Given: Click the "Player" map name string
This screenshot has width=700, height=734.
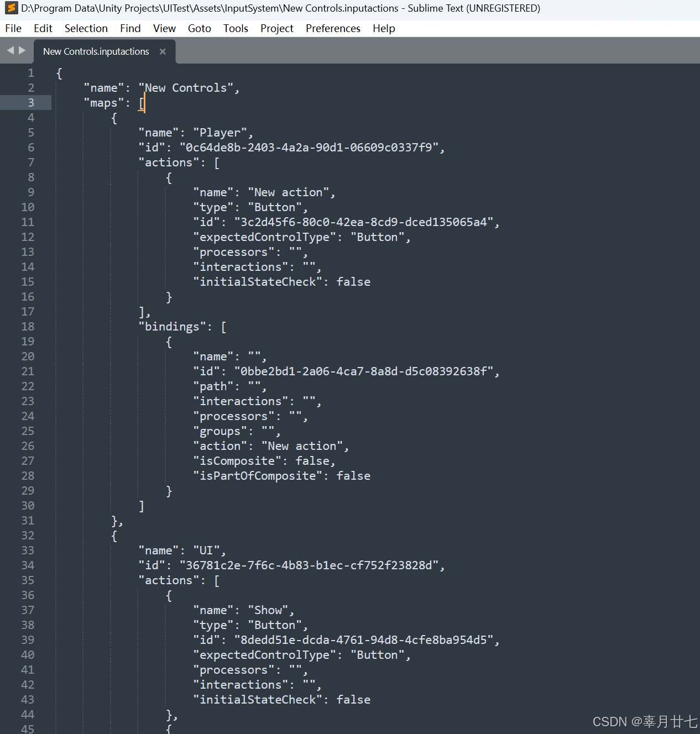Looking at the screenshot, I should click(221, 132).
